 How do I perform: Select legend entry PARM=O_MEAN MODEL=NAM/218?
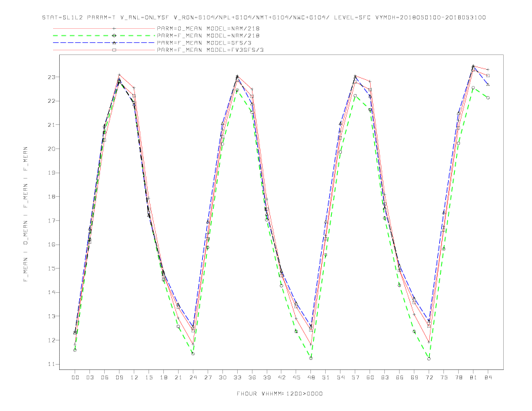pyautogui.click(x=208, y=28)
